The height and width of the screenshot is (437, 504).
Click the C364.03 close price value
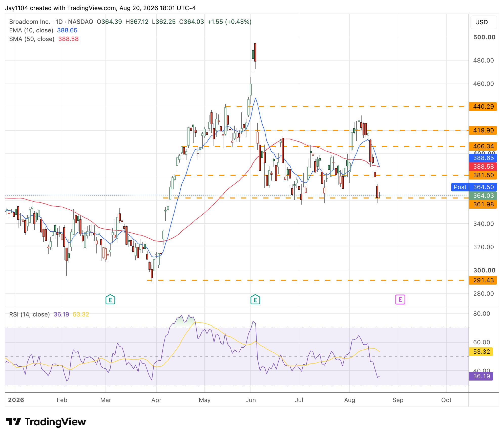192,22
